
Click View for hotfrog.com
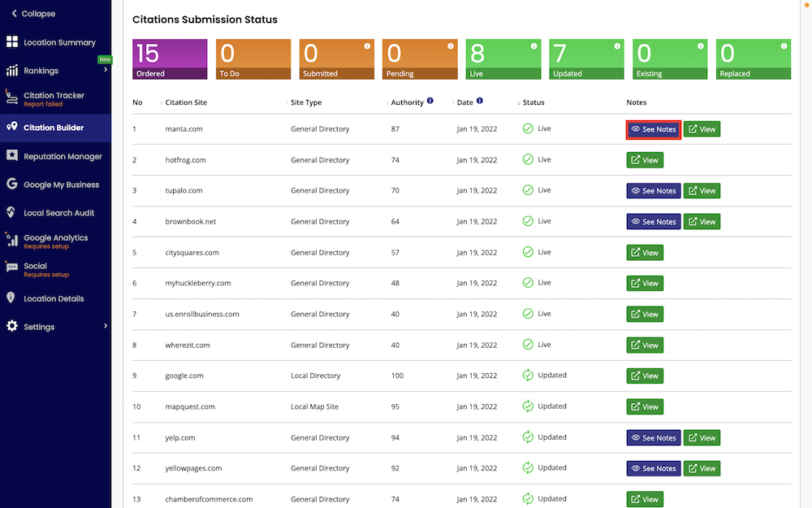point(644,159)
